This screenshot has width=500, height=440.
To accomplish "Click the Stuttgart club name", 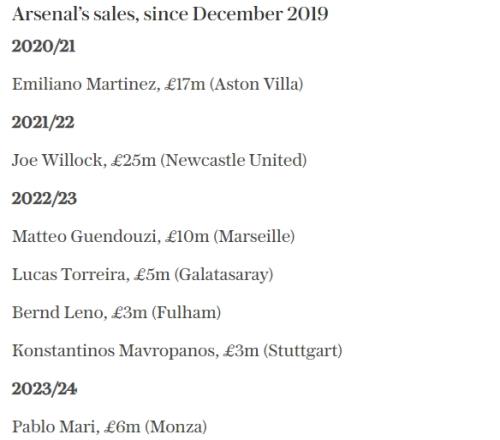I will pos(303,351).
